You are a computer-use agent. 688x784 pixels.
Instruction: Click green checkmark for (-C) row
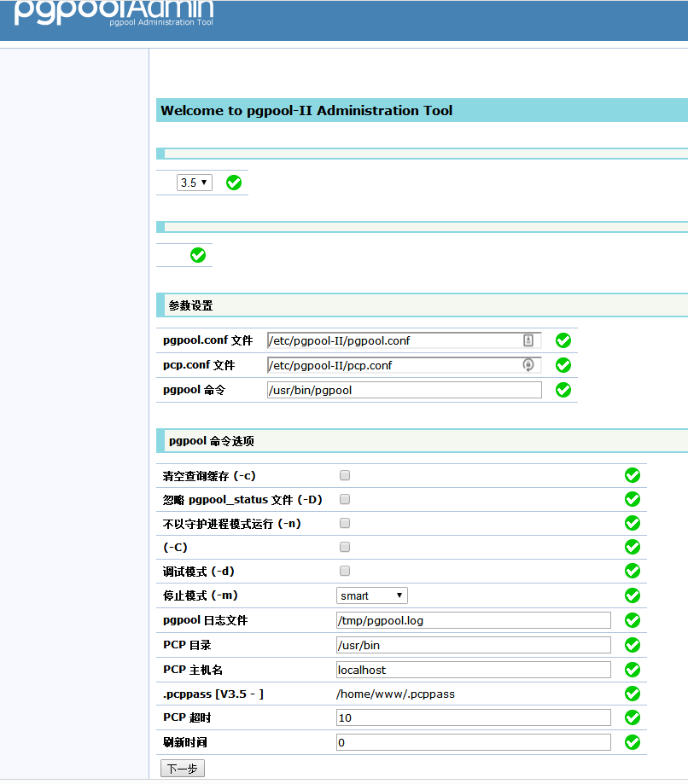pyautogui.click(x=633, y=547)
